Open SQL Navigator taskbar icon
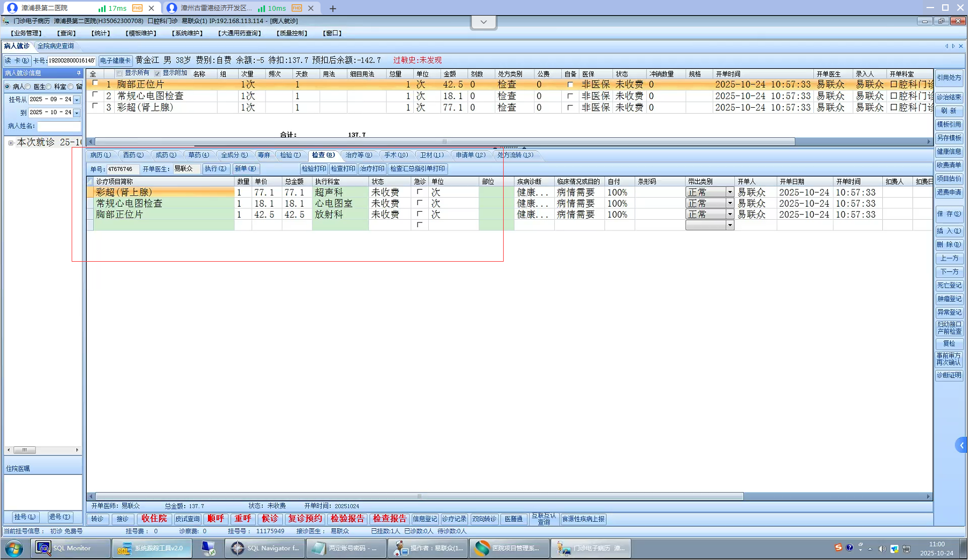Viewport: 968px width, 560px height. (x=265, y=548)
